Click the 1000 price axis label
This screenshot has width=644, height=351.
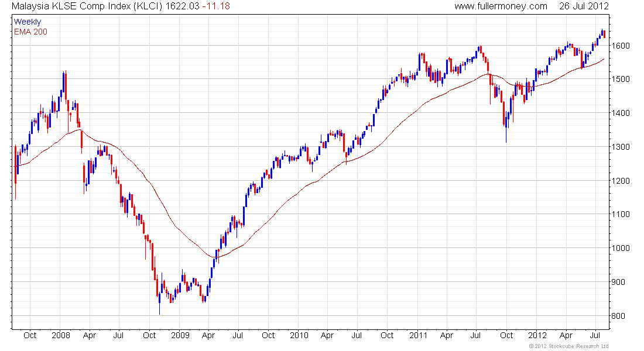coord(620,248)
